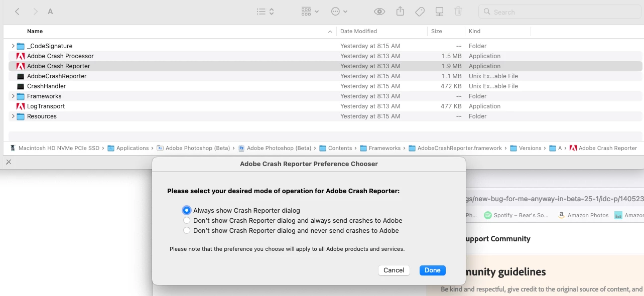The image size is (644, 296).
Task: Select Always show Crash Reporter dialog
Action: click(187, 210)
